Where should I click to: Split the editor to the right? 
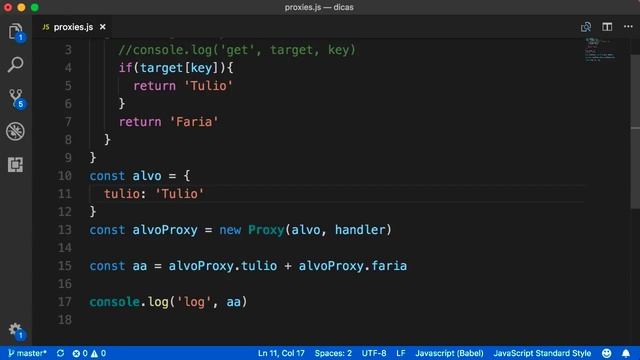[x=607, y=27]
